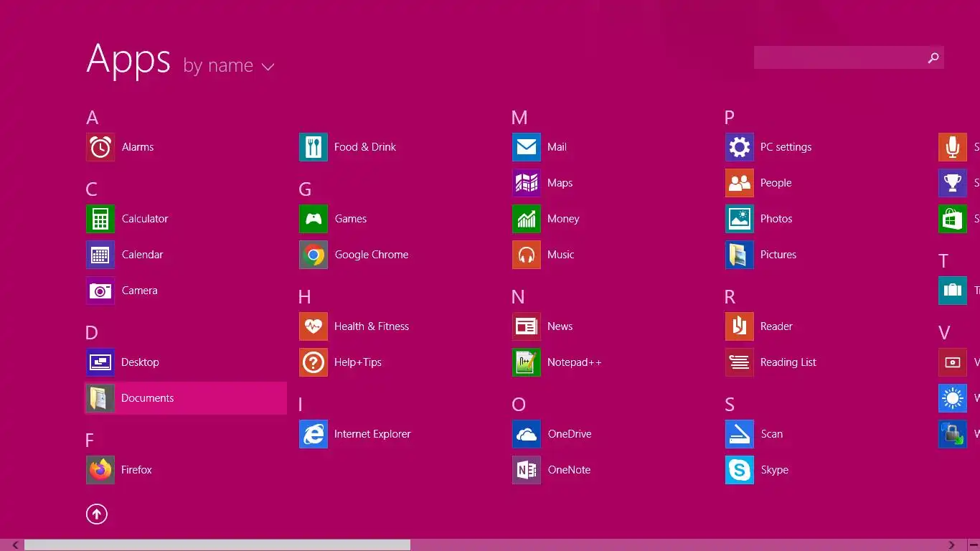Select the letter R group header

730,297
